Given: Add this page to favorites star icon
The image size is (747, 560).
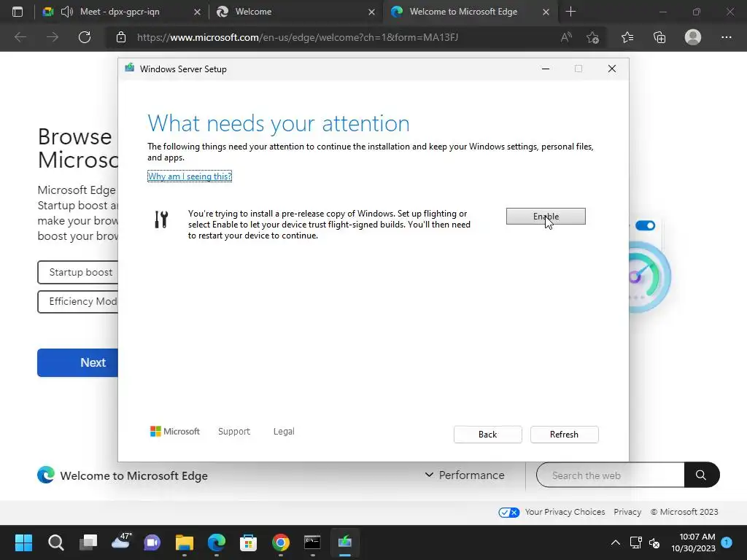Looking at the screenshot, I should point(592,37).
